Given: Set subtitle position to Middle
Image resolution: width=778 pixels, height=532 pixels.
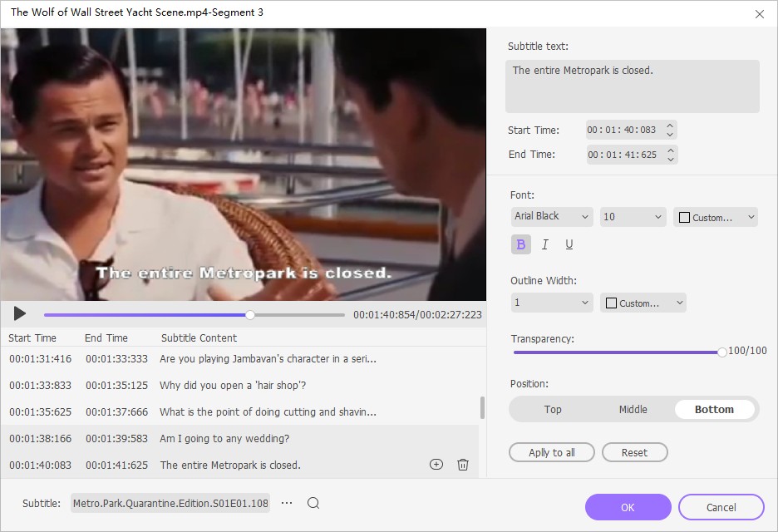Looking at the screenshot, I should coord(633,409).
